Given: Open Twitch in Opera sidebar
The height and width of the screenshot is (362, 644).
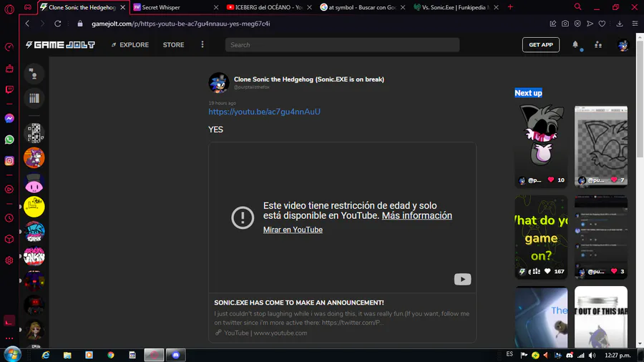Looking at the screenshot, I should point(9,89).
